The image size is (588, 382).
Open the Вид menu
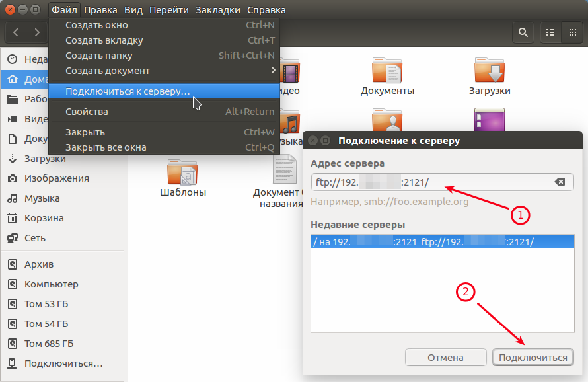[133, 10]
